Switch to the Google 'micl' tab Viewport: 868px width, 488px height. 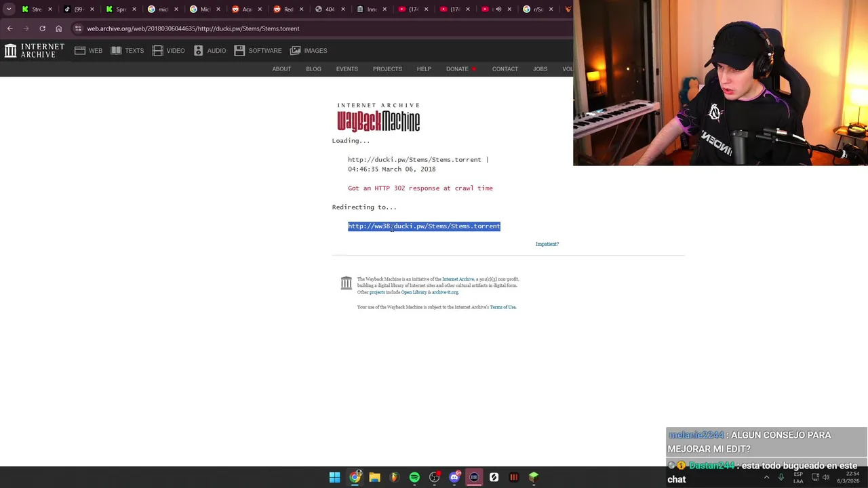pyautogui.click(x=163, y=9)
